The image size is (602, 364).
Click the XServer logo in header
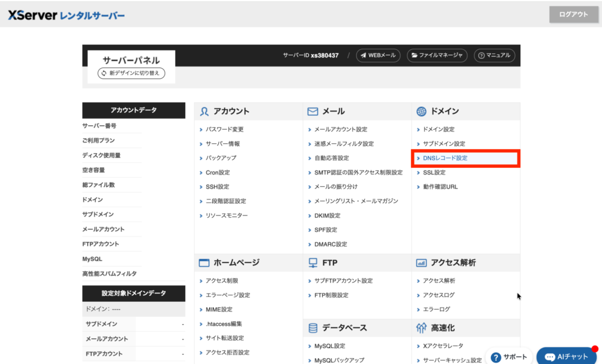[x=66, y=15]
